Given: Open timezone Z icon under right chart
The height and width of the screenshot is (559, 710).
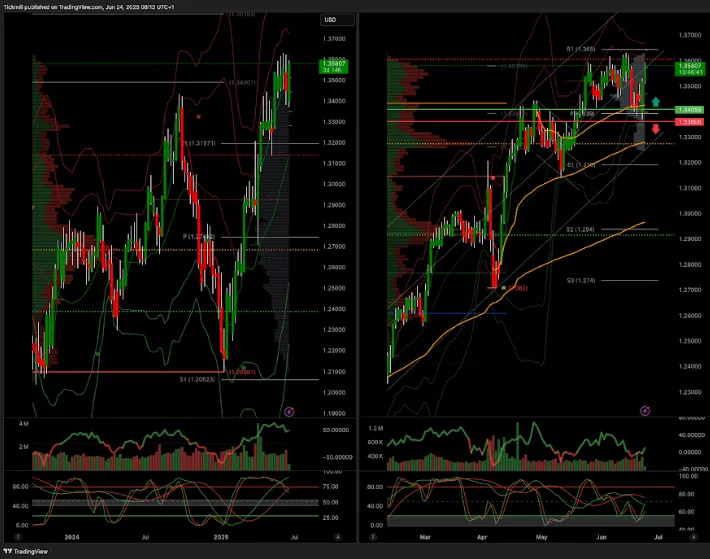Looking at the screenshot, I should [x=373, y=537].
